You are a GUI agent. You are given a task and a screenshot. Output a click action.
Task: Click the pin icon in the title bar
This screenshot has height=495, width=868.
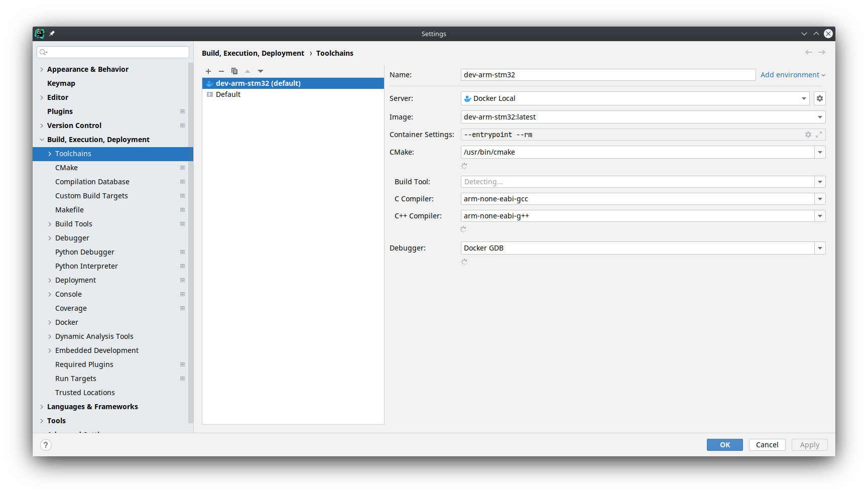(52, 34)
